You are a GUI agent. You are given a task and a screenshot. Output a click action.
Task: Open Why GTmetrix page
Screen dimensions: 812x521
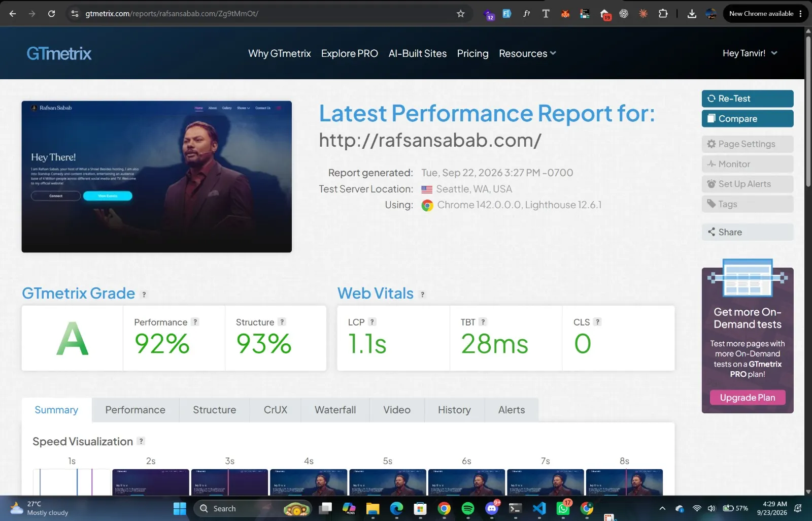(x=279, y=53)
